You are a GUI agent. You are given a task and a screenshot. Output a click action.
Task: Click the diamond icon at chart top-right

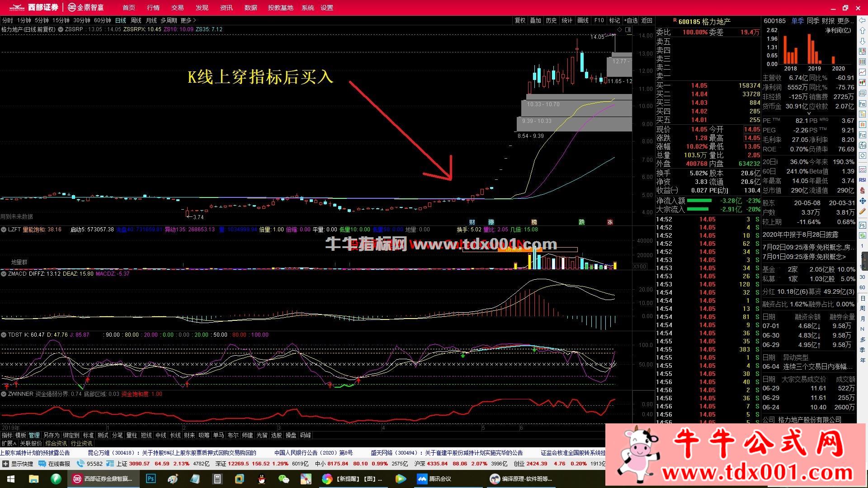[x=619, y=29]
